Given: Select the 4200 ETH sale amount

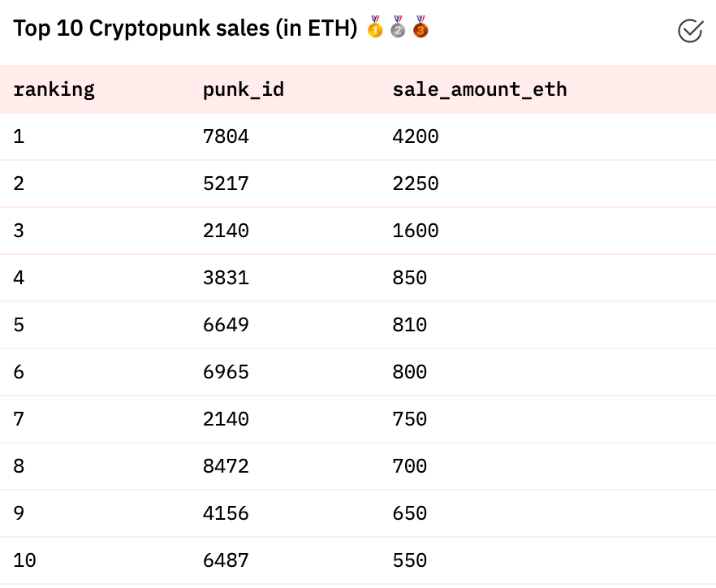Looking at the screenshot, I should pyautogui.click(x=415, y=137).
